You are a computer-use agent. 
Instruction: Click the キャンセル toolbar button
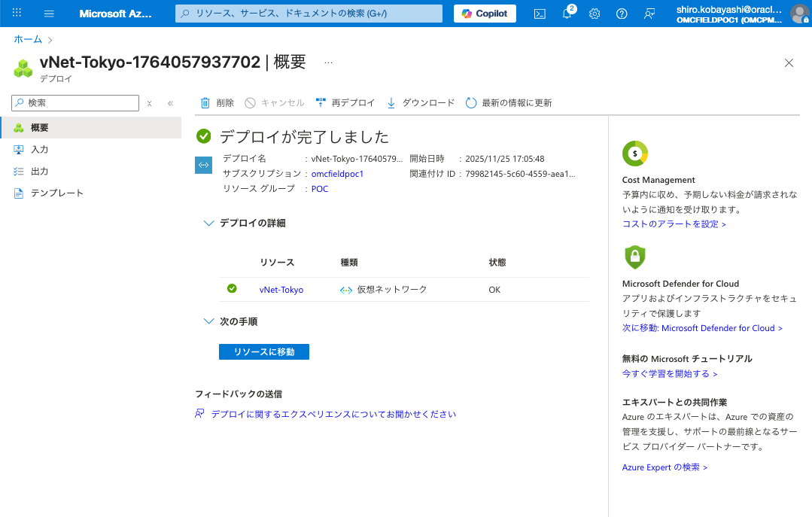pyautogui.click(x=275, y=102)
